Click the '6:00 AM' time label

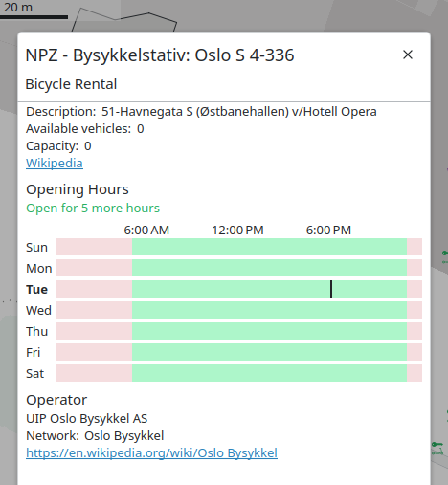click(x=146, y=231)
